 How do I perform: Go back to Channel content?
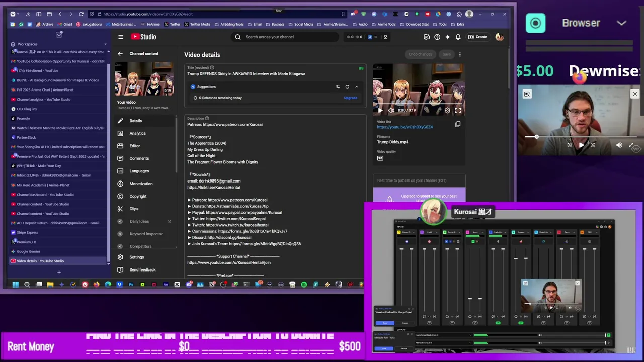(x=120, y=54)
